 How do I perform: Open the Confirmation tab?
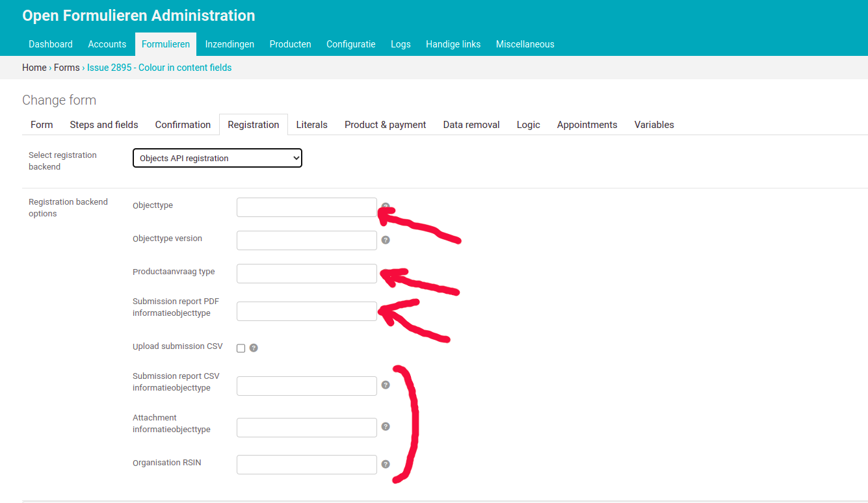(183, 124)
